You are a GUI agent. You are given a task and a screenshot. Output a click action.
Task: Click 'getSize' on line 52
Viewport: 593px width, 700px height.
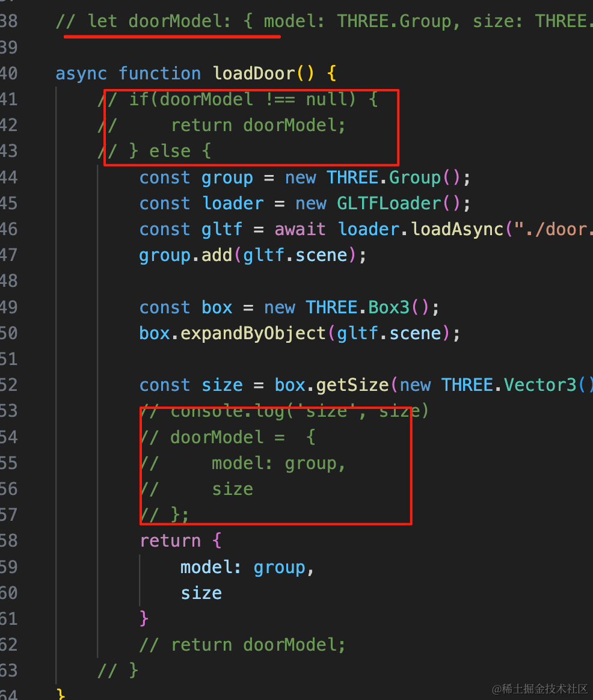tap(353, 385)
